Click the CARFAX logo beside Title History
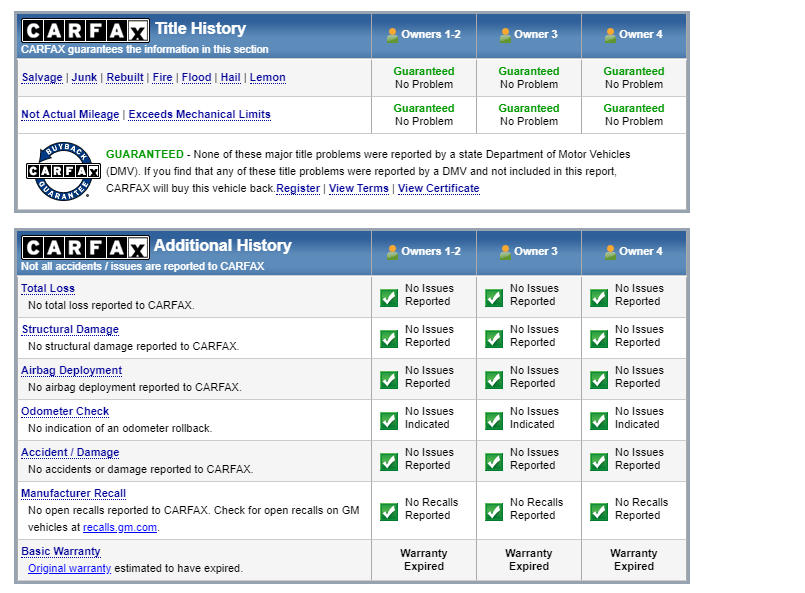The width and height of the screenshot is (805, 593). tap(85, 31)
